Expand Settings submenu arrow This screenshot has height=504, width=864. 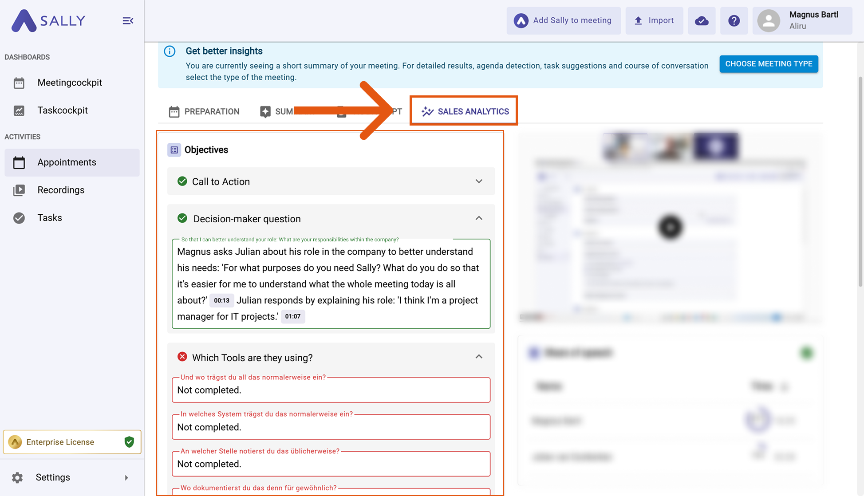coord(126,478)
